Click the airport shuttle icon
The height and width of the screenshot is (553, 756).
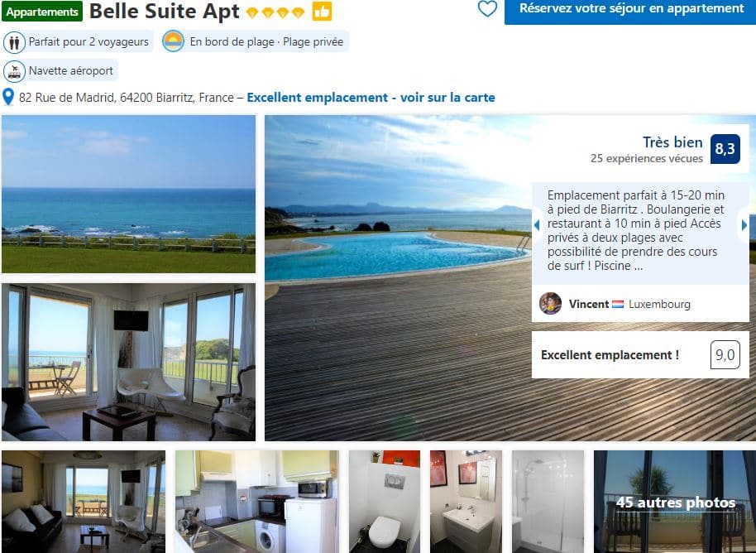[14, 71]
